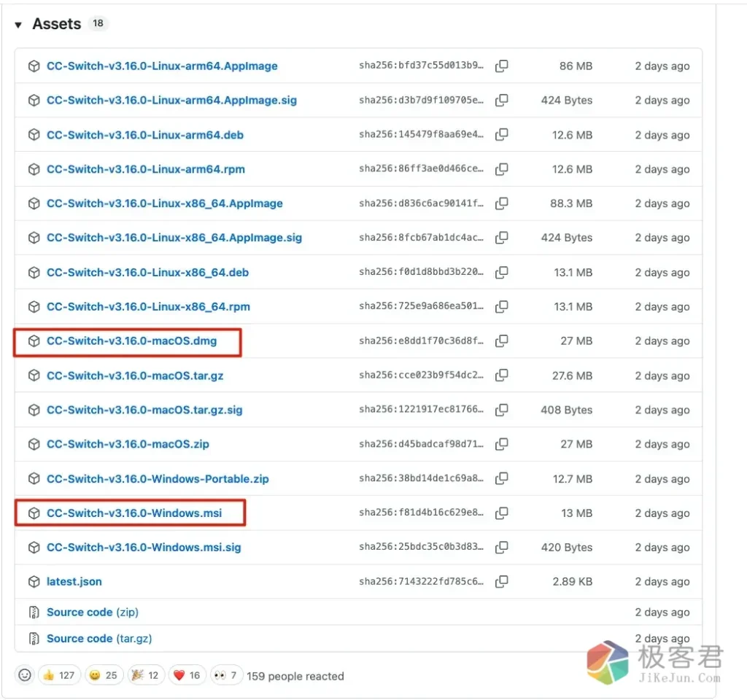The width and height of the screenshot is (747, 700).
Task: Collapse the Assets section triangle
Action: [x=18, y=25]
